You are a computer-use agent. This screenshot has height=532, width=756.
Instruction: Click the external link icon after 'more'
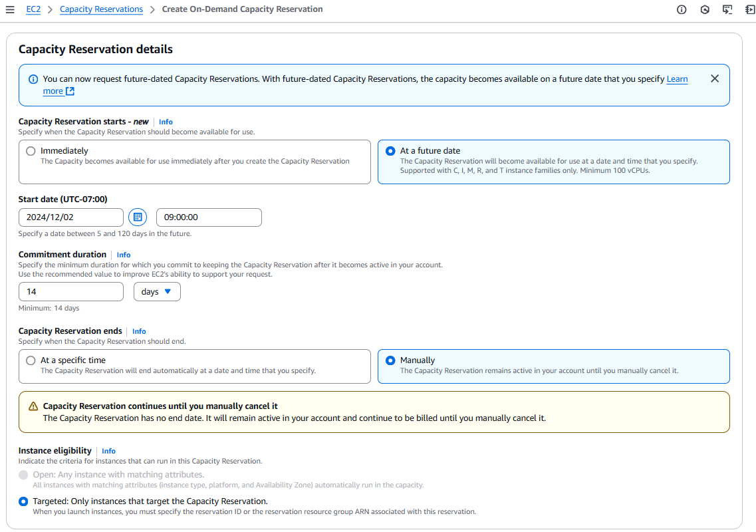[70, 92]
